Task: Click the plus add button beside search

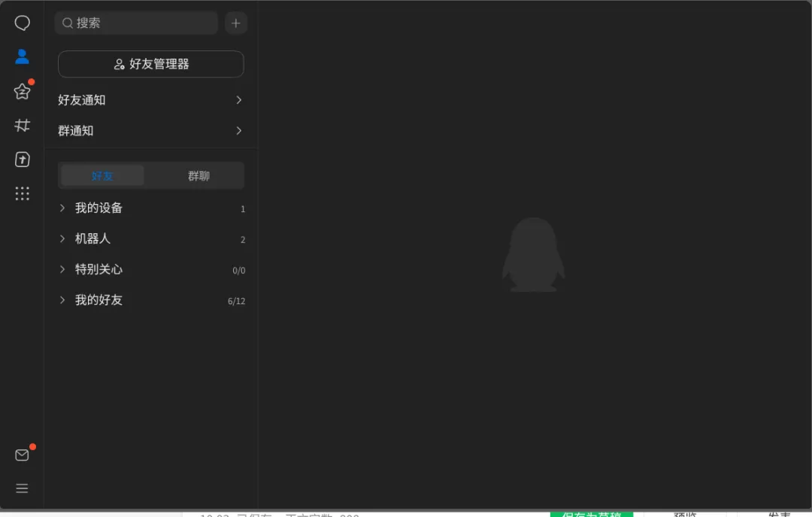Action: [235, 23]
